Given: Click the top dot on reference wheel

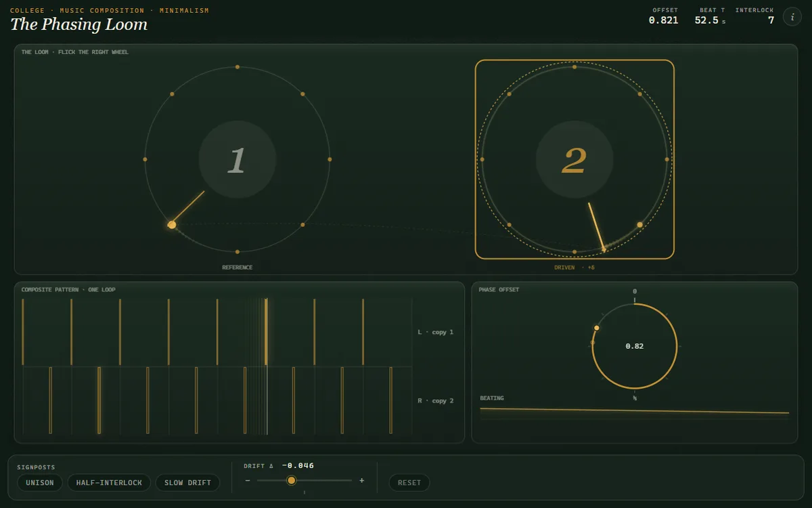Looking at the screenshot, I should click(x=237, y=67).
